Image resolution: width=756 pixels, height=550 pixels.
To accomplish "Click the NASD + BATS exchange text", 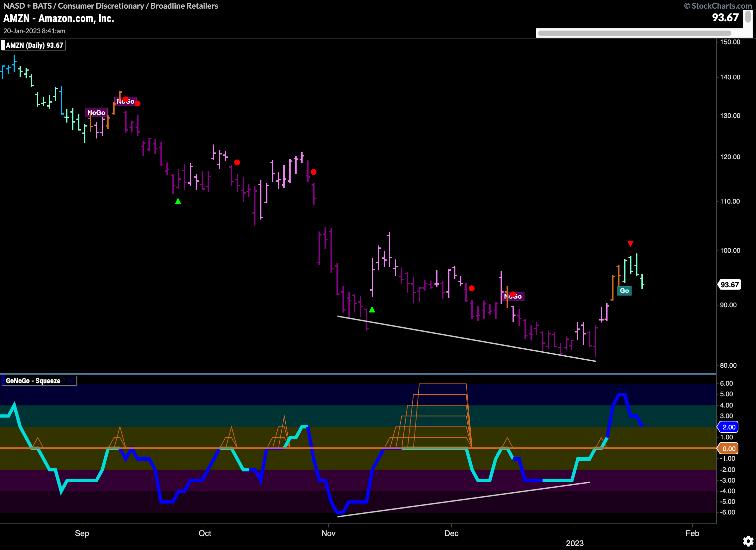I will coord(27,6).
